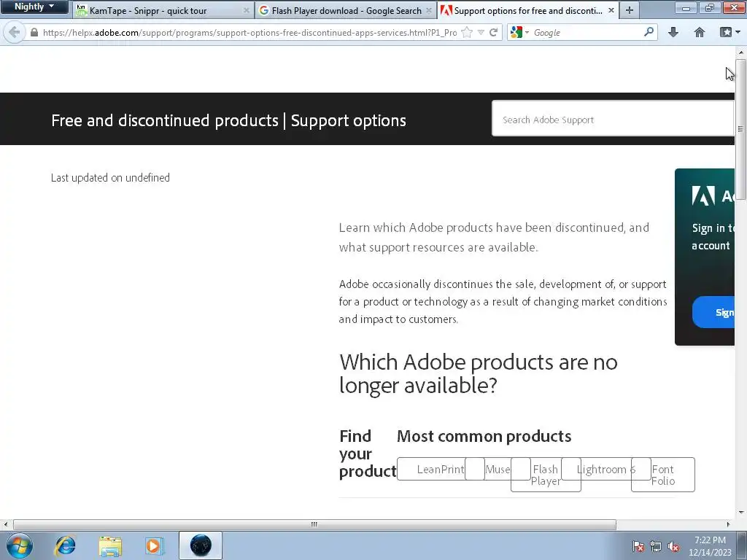This screenshot has width=747, height=560.
Task: Go back to the previous page
Action: tap(15, 32)
